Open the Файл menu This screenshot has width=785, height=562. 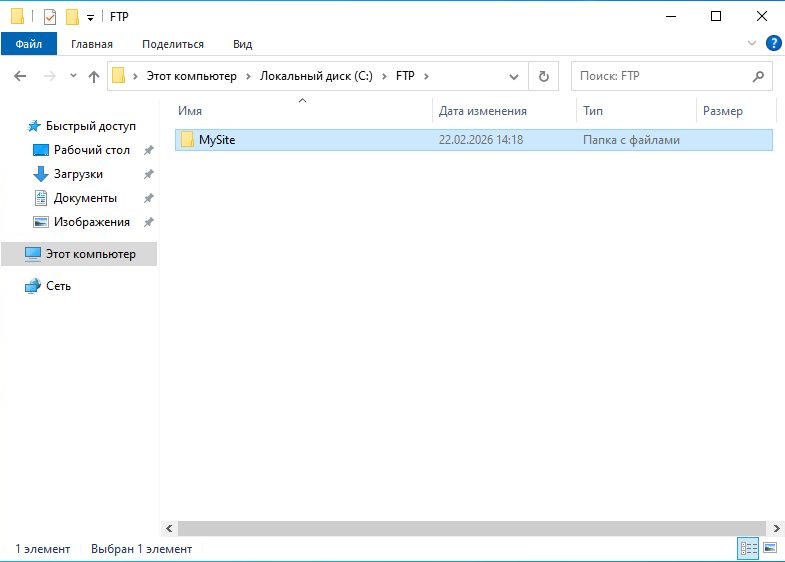pos(29,44)
